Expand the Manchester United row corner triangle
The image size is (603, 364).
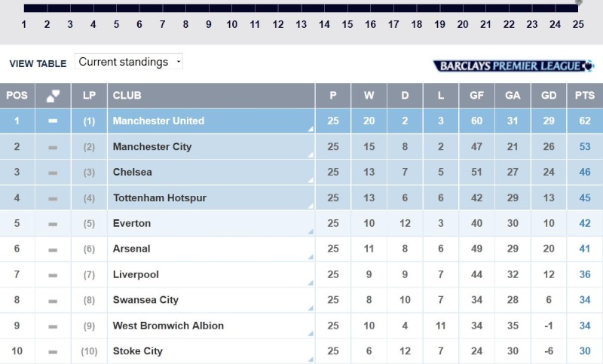point(311,130)
